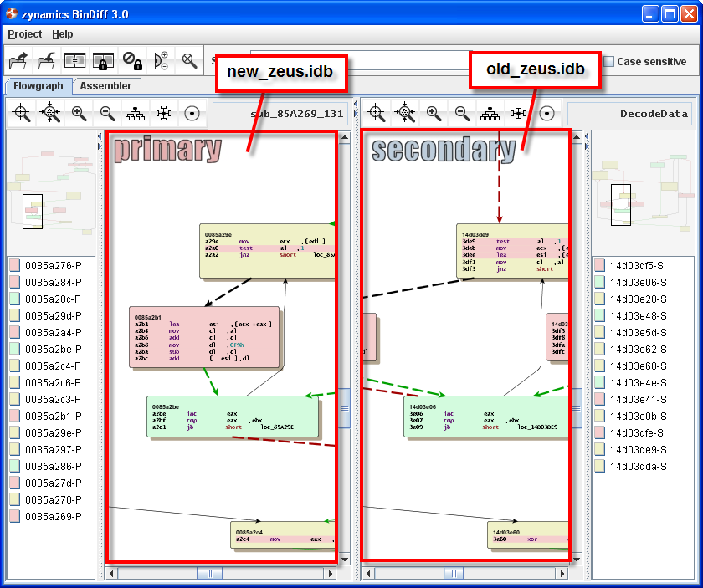Apply orthogonal layout to primary graph
Screen dimensions: 703x588
pyautogui.click(x=163, y=114)
